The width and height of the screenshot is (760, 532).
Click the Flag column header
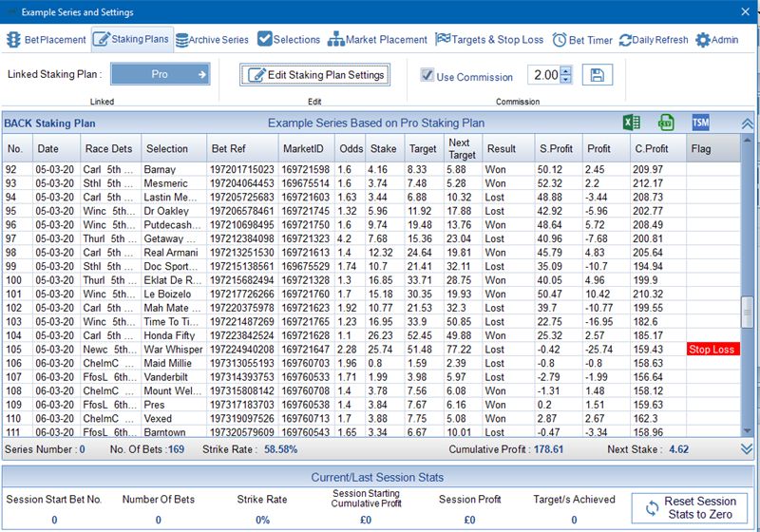(x=713, y=148)
